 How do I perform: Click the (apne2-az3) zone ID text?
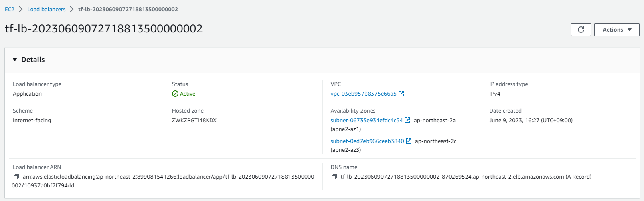346,150
